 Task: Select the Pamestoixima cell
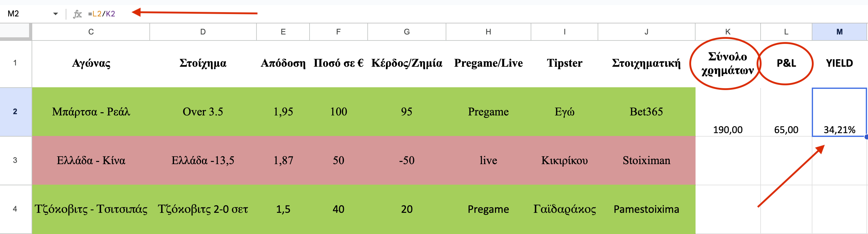pyautogui.click(x=646, y=209)
